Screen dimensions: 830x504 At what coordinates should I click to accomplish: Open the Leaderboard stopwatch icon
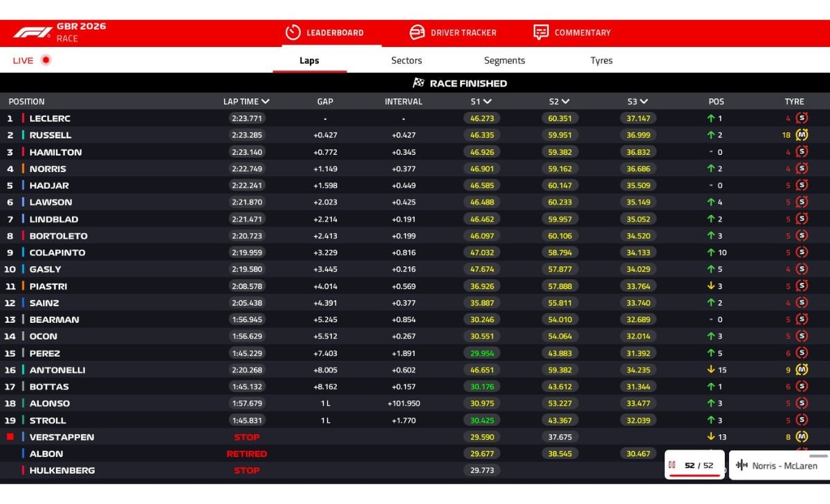click(x=293, y=32)
